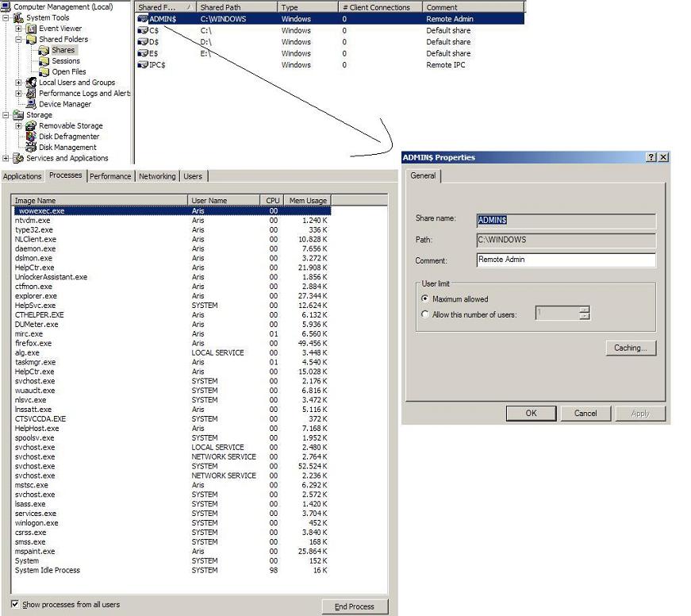
Task: Click the Event Viewer icon in tree
Action: [x=32, y=29]
